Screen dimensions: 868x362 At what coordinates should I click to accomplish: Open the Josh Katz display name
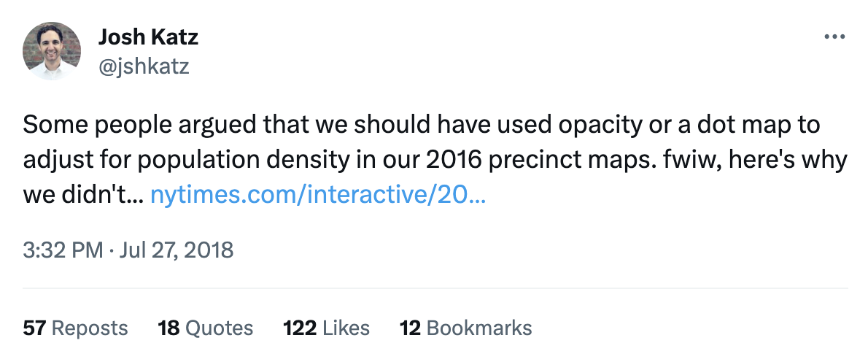(x=148, y=37)
